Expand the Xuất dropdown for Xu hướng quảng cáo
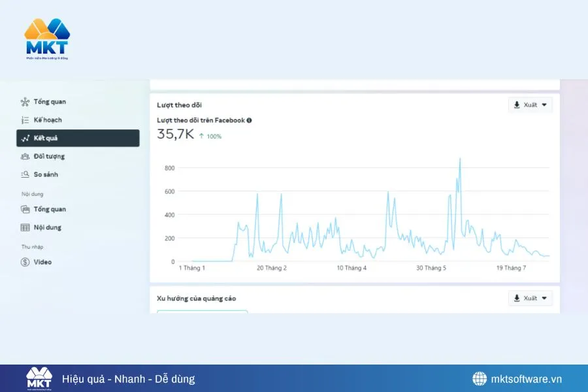The height and width of the screenshot is (392, 588). pos(530,298)
